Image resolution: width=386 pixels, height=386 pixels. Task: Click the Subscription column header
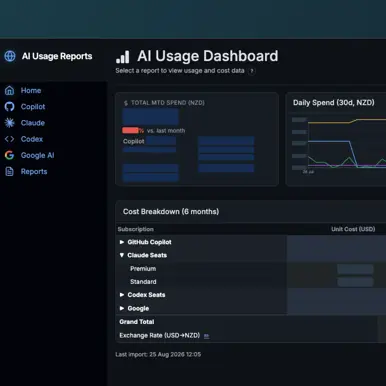(x=136, y=229)
